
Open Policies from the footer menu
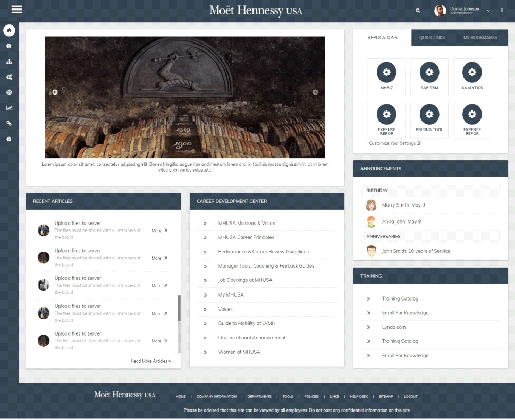click(311, 397)
